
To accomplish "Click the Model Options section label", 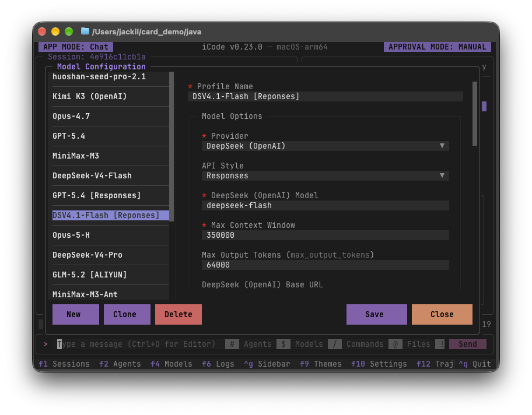I will (232, 117).
